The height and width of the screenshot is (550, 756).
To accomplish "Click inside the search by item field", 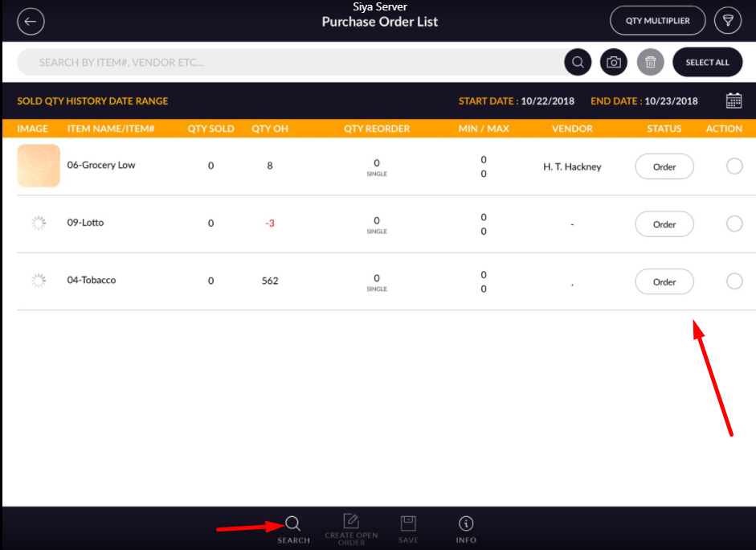I will click(241, 62).
